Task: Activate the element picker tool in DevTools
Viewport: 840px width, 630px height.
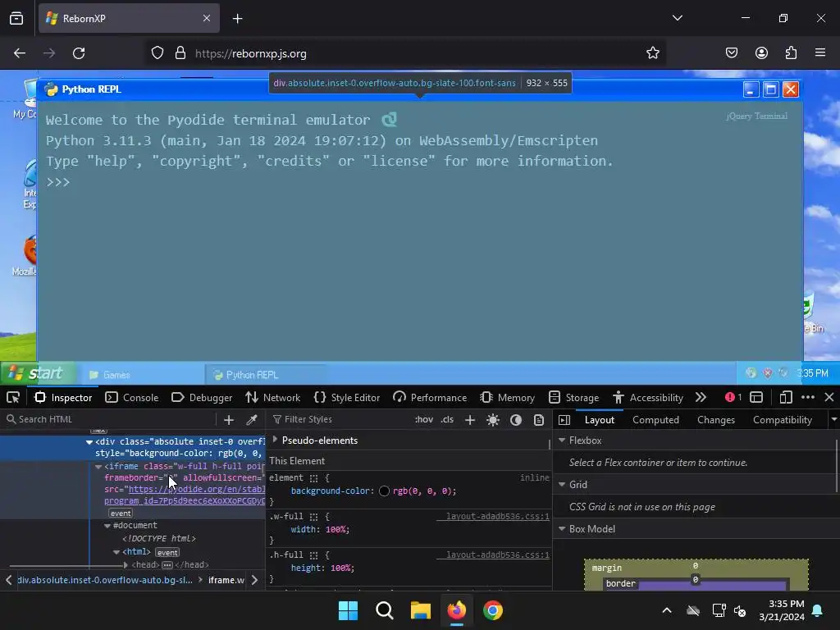Action: (13, 398)
